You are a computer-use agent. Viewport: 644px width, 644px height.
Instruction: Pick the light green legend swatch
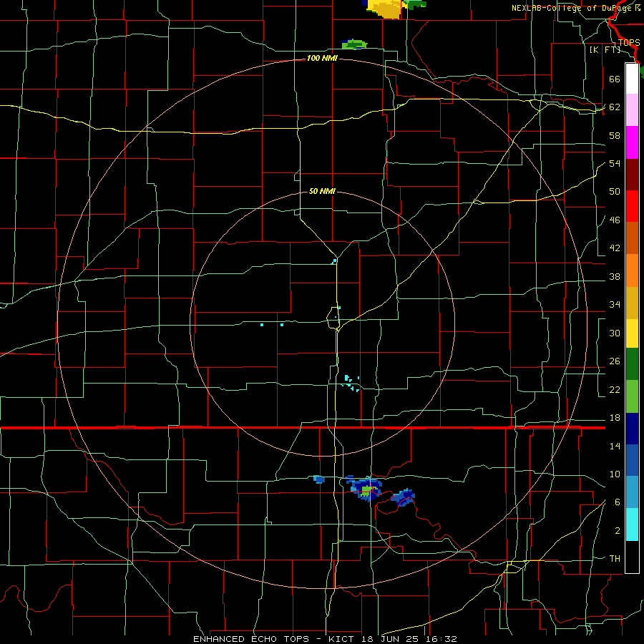(632, 396)
